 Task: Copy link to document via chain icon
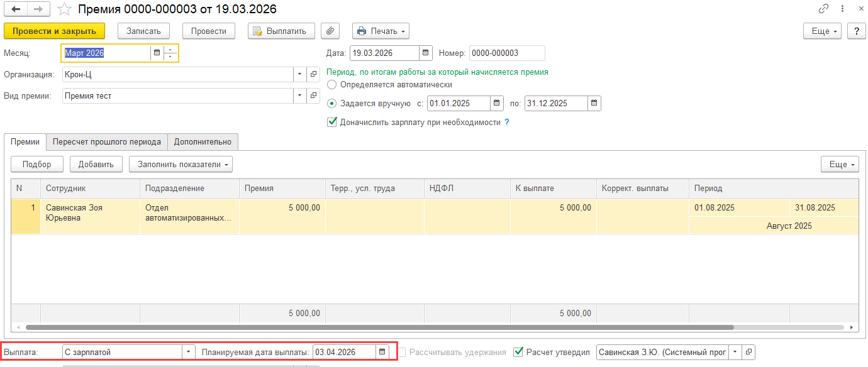click(x=823, y=9)
